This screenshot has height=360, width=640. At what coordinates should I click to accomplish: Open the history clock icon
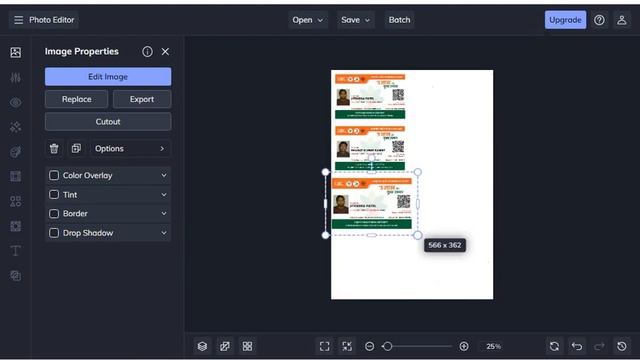tap(622, 346)
